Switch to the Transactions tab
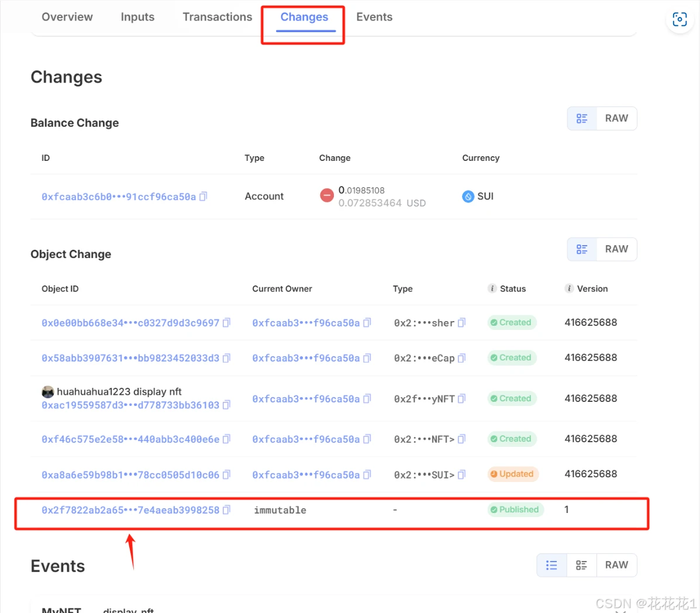This screenshot has height=613, width=700. pyautogui.click(x=217, y=17)
